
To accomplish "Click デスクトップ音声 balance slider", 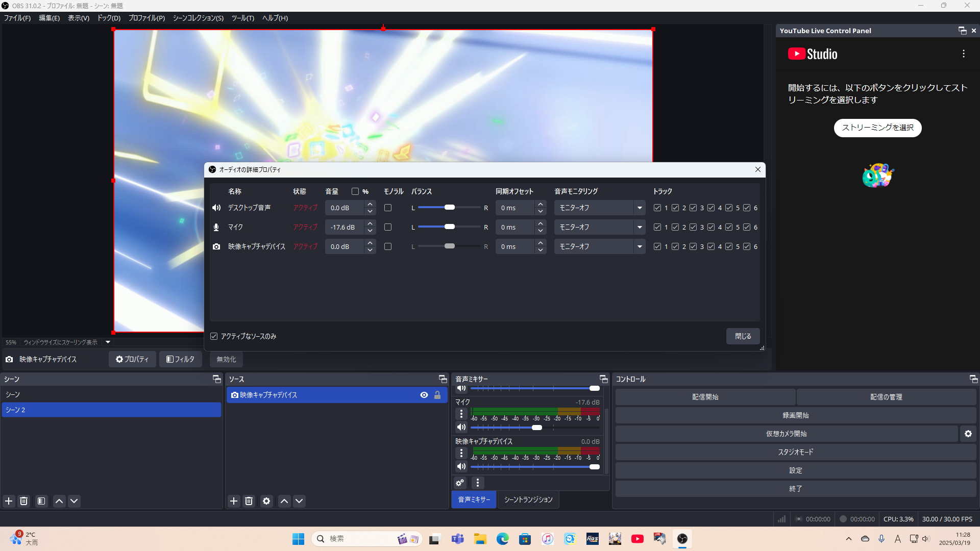I will [x=449, y=208].
